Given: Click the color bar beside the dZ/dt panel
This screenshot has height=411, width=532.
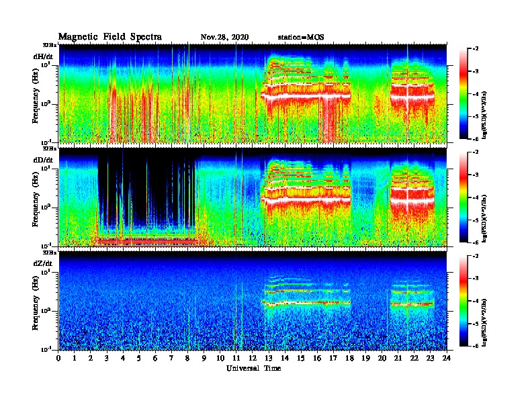Looking at the screenshot, I should tap(463, 301).
